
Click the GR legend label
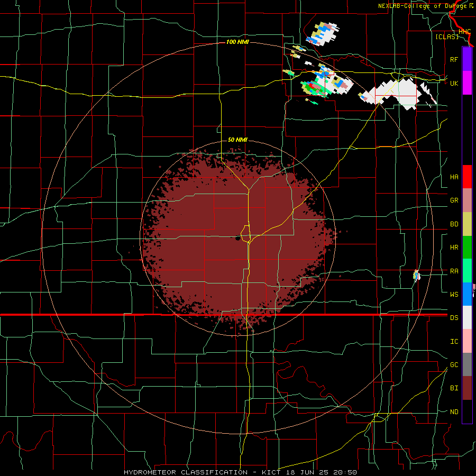coord(454,200)
